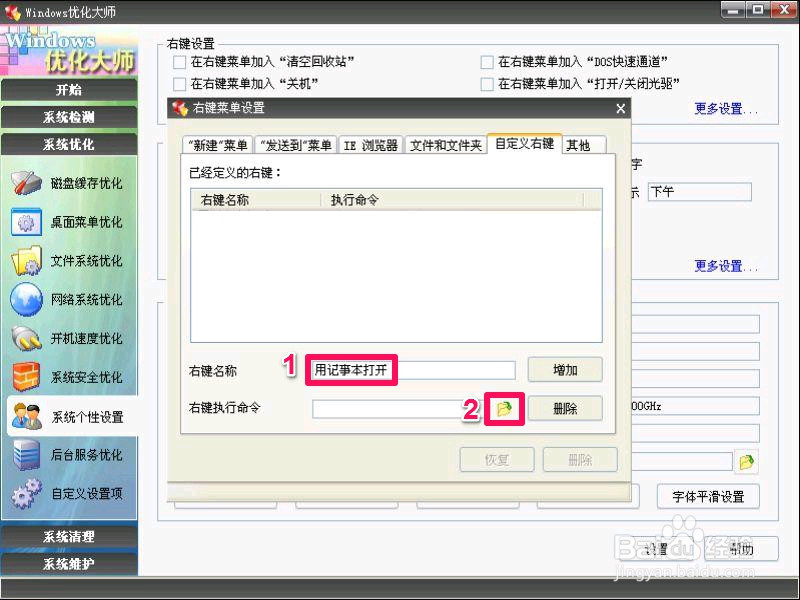Open 字体平滑设置 button

(708, 496)
